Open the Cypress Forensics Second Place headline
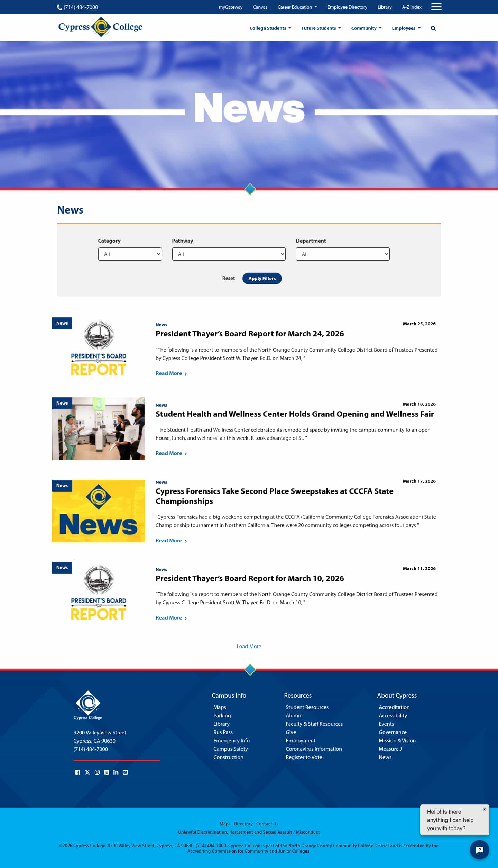Screen dimensions: 498x868 point(275,496)
